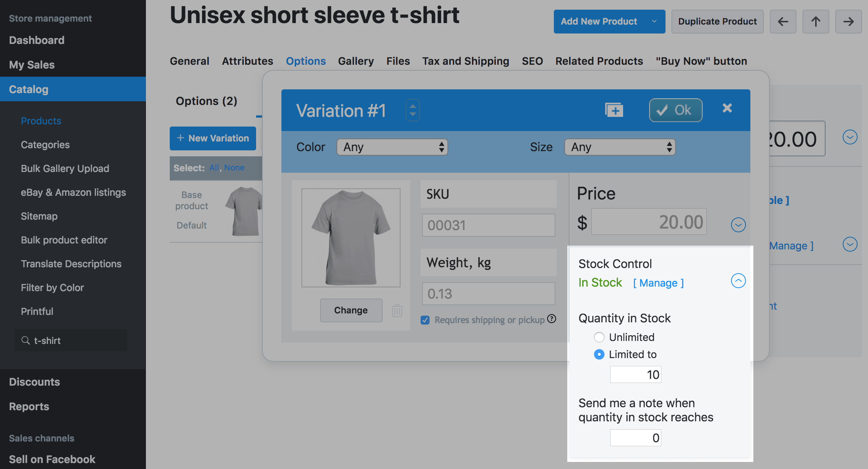Image resolution: width=868 pixels, height=469 pixels.
Task: Click the shipping help question mark icon
Action: 552,319
